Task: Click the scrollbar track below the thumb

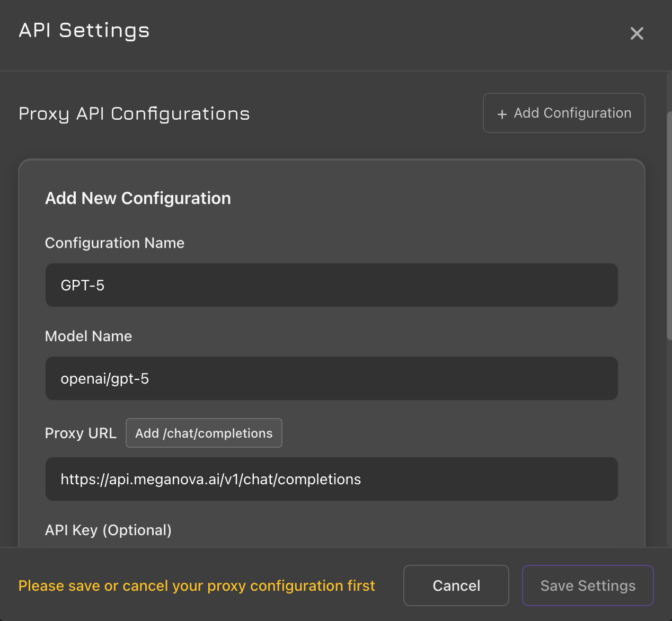Action: tap(669, 450)
